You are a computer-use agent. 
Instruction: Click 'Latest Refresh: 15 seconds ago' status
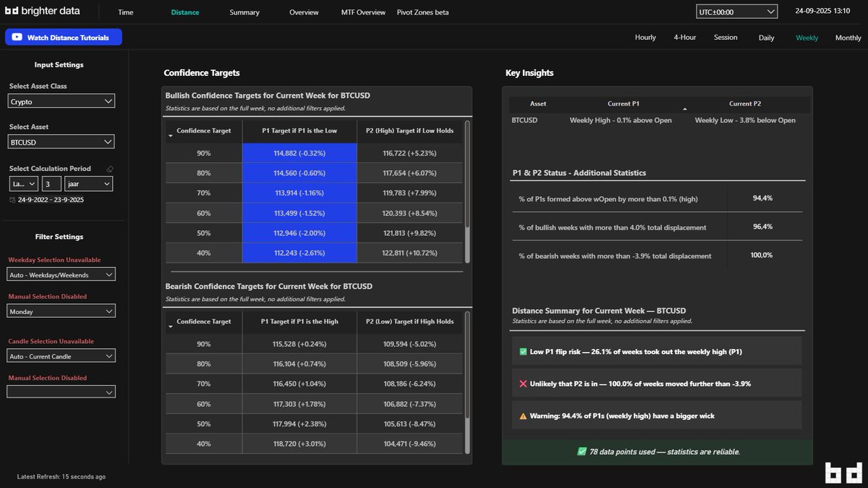61,476
